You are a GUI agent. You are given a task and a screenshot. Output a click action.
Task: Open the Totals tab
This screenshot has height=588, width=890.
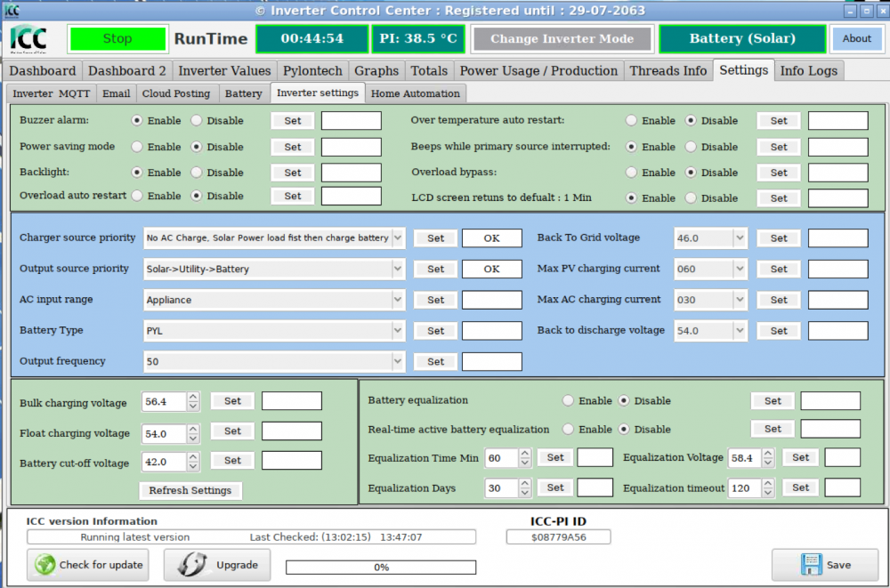pos(429,71)
